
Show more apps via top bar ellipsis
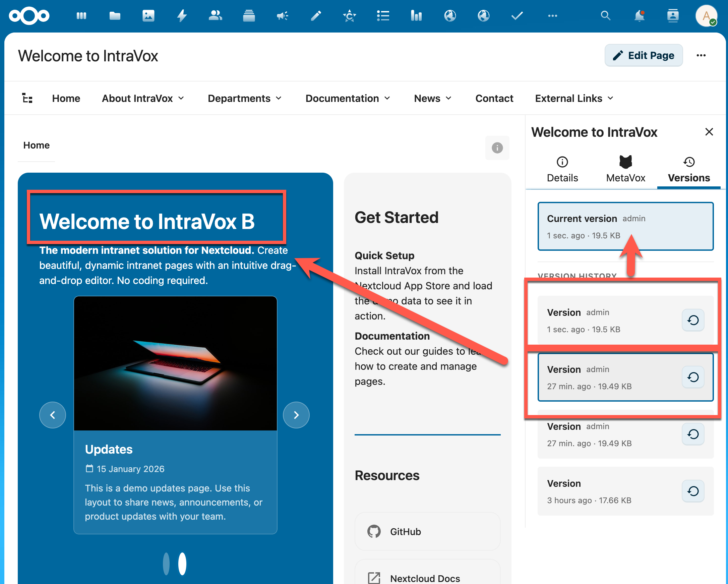(552, 15)
